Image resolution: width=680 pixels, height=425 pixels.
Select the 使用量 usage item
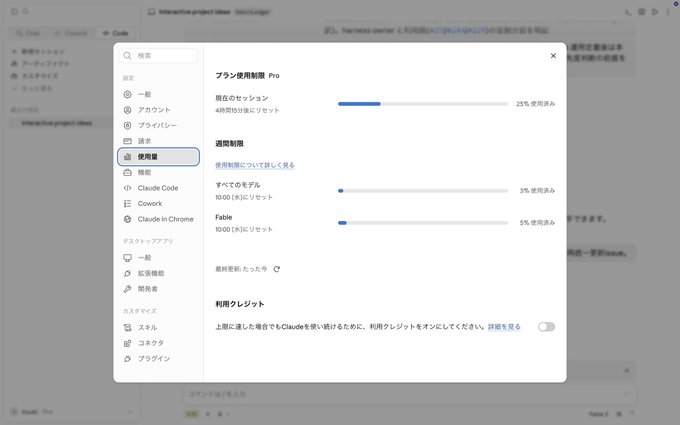(x=158, y=157)
